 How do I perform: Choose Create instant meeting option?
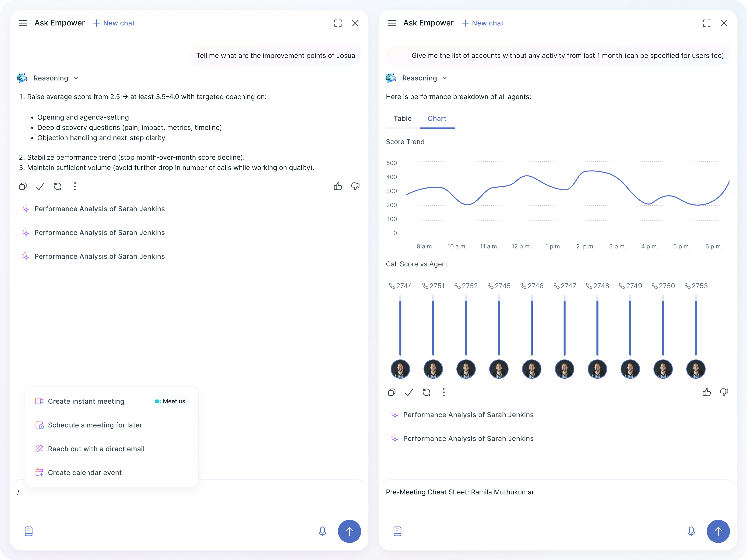point(86,401)
